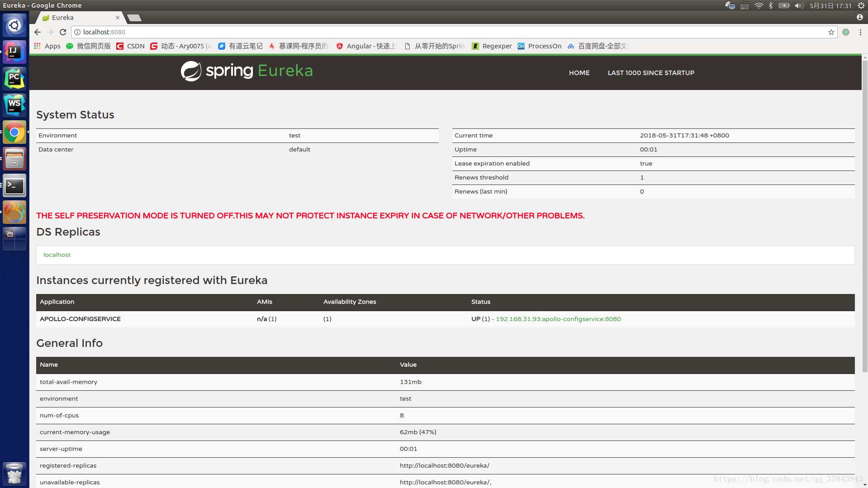The width and height of the screenshot is (868, 488).
Task: Open Apps bookmarks shortcut
Action: click(x=47, y=46)
